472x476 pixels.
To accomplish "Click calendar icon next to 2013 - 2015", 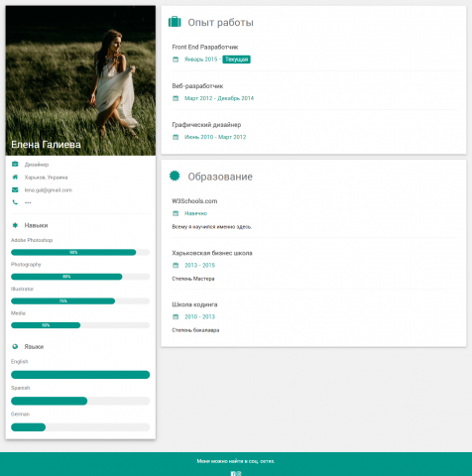I will click(176, 265).
